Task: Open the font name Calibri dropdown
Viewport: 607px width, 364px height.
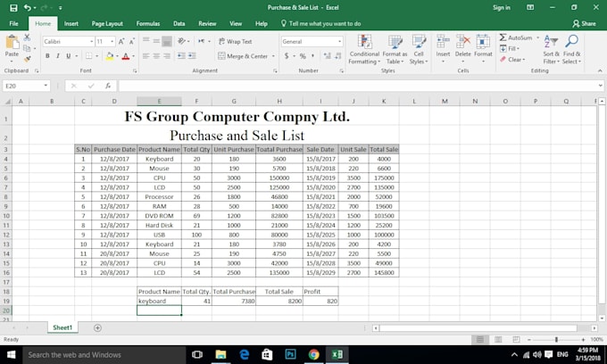Action: (92, 41)
